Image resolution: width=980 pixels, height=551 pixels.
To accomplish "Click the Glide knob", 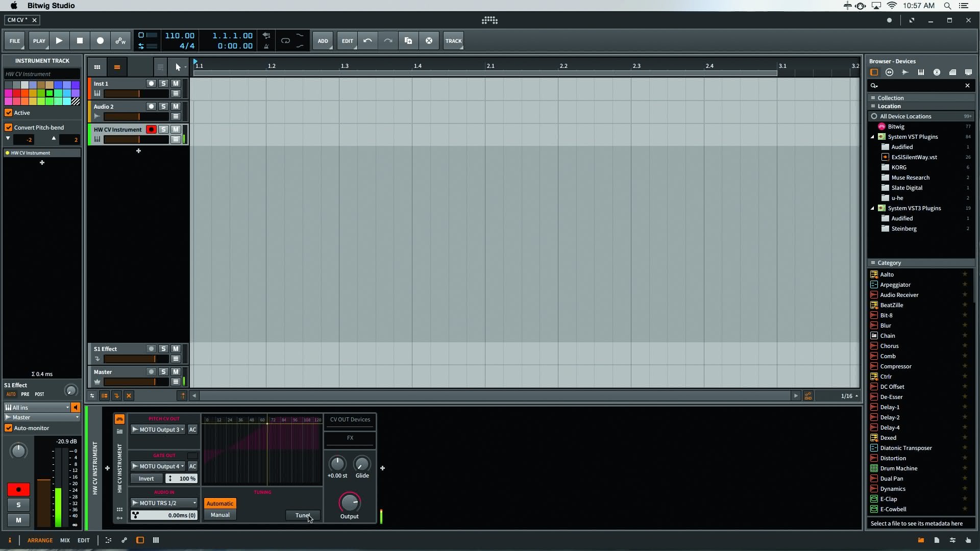I will click(x=362, y=464).
